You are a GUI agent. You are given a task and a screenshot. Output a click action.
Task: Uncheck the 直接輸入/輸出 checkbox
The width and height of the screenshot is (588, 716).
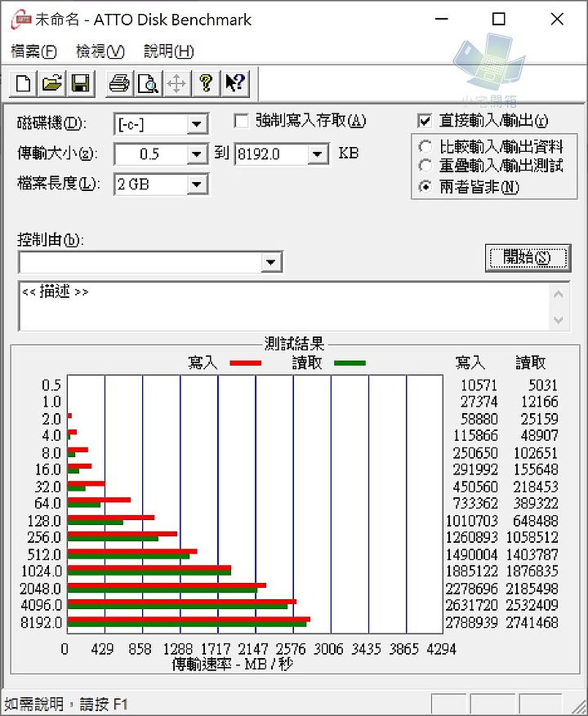point(425,121)
